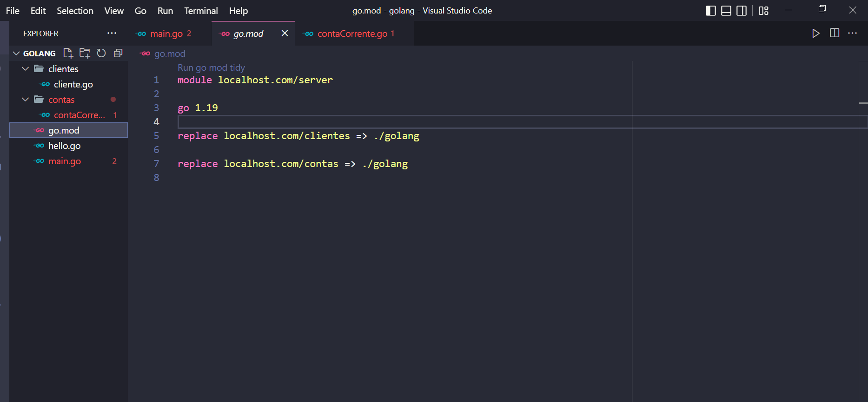Open editor more actions ellipsis
The image size is (868, 402).
coord(852,33)
